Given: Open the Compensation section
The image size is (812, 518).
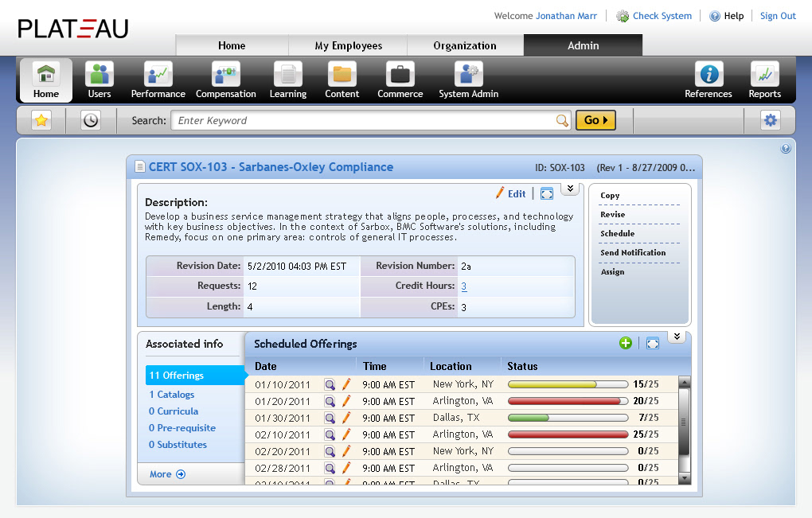Looking at the screenshot, I should [x=226, y=80].
